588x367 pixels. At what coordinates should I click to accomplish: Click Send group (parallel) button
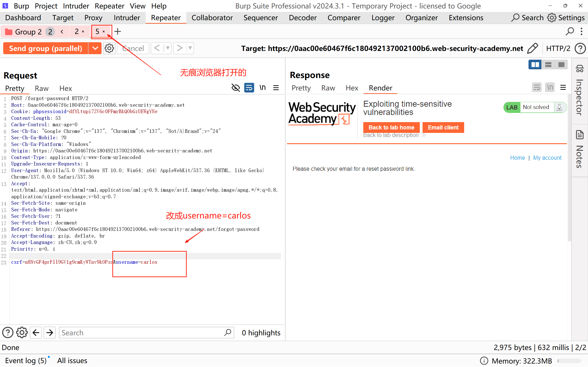point(46,48)
